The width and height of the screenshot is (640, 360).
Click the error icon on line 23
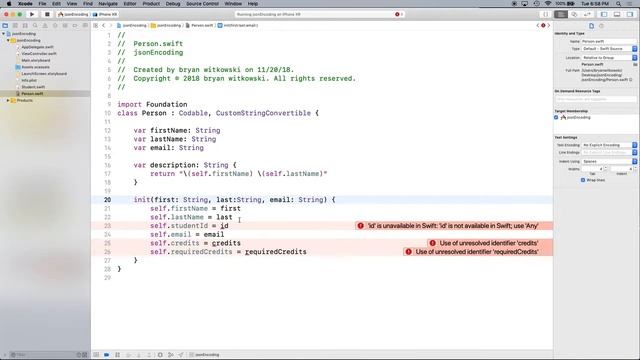coord(360,226)
